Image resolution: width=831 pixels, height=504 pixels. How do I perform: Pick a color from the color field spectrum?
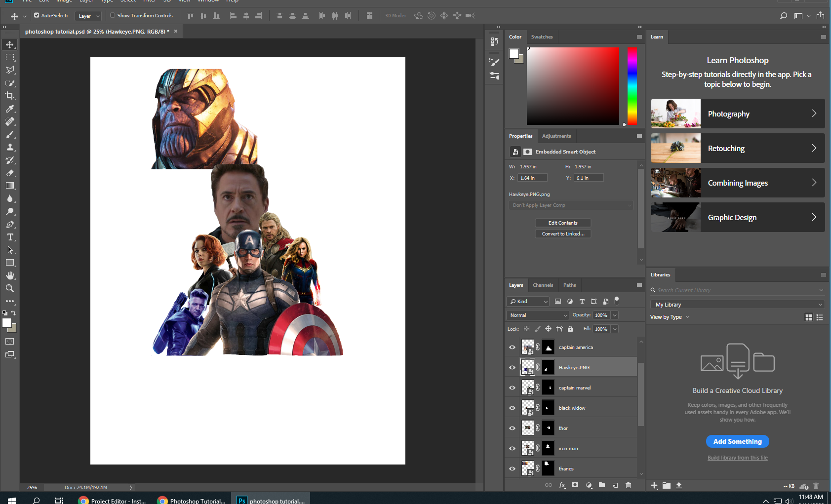573,85
